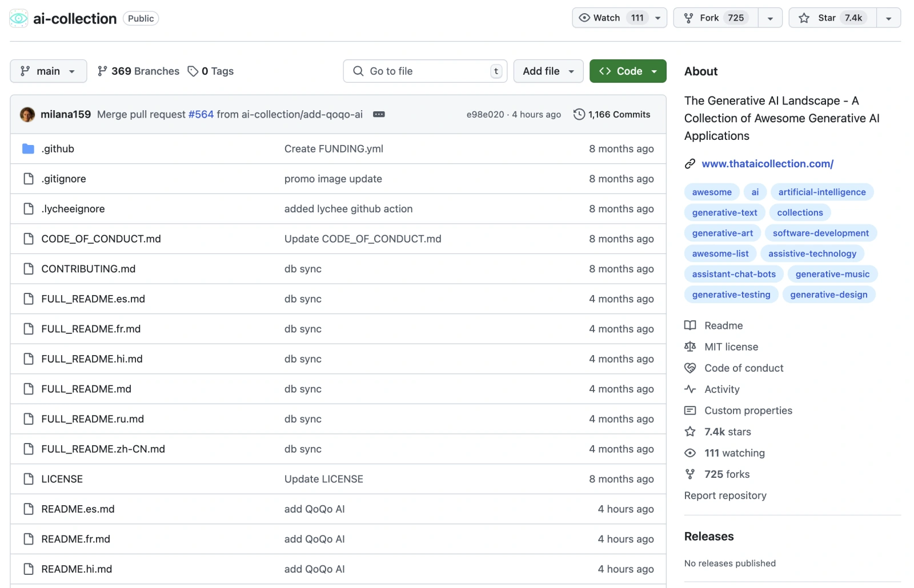Open the green Code dropdown button
This screenshot has width=914, height=588.
pyautogui.click(x=627, y=71)
